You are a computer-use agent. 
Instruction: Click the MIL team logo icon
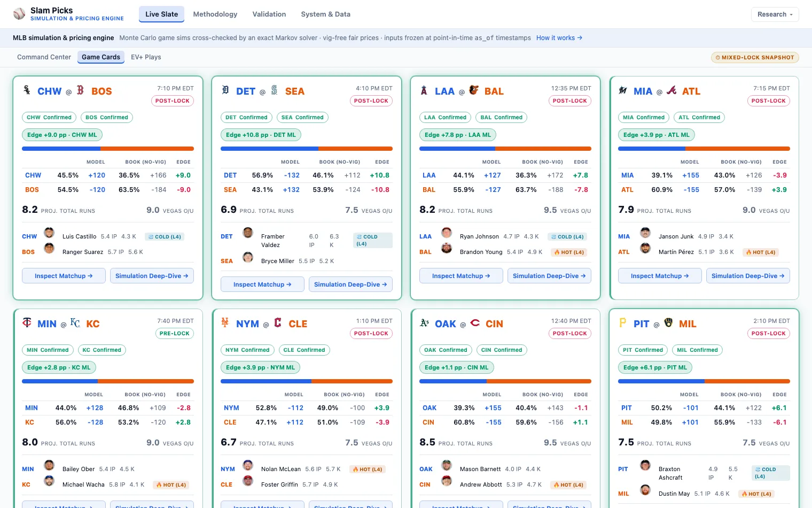tap(668, 322)
